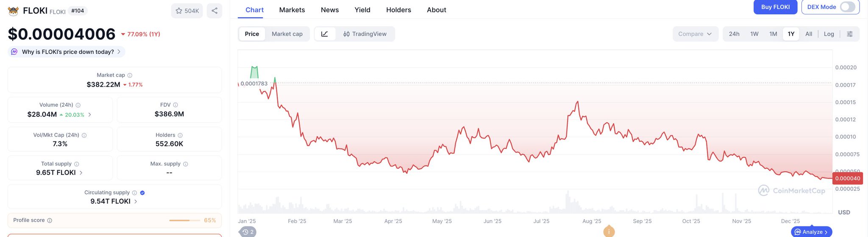Screen dimensions: 868x237
Task: Add FLOKI to watchlist with star
Action: (187, 11)
